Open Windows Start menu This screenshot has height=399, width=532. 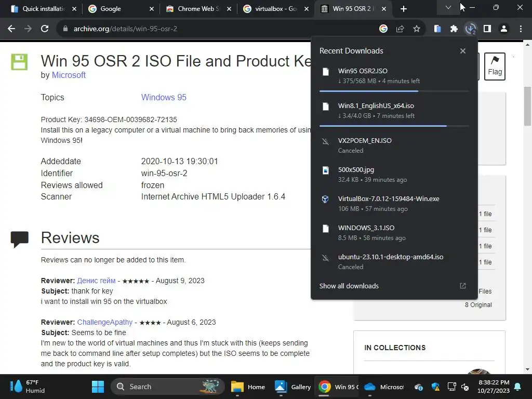click(x=98, y=387)
